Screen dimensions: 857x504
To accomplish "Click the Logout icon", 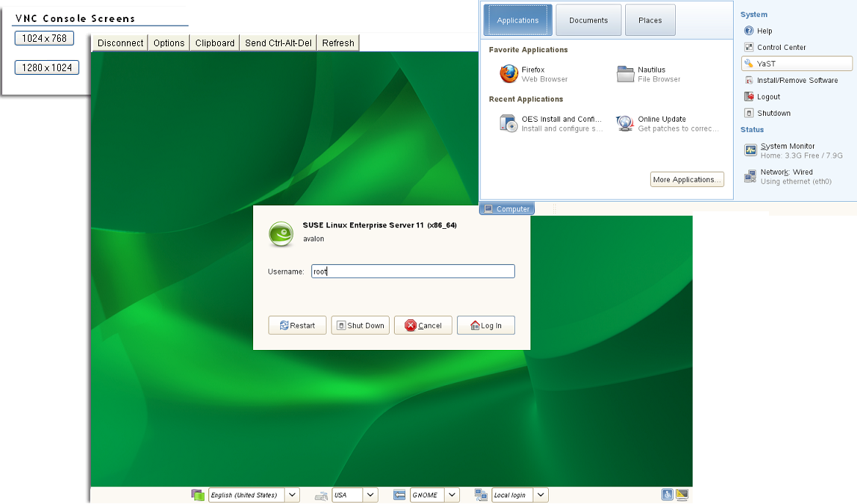I will (749, 97).
